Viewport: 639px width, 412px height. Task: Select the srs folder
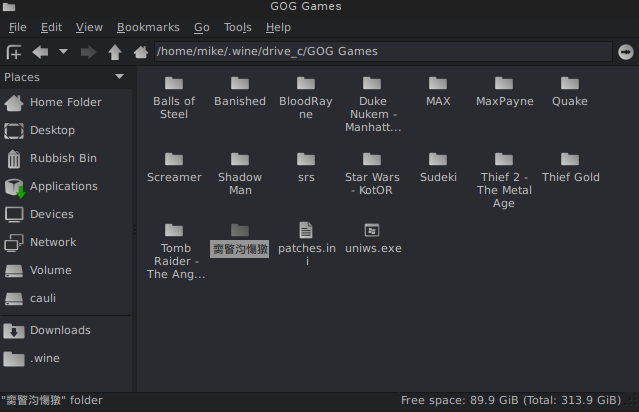306,167
